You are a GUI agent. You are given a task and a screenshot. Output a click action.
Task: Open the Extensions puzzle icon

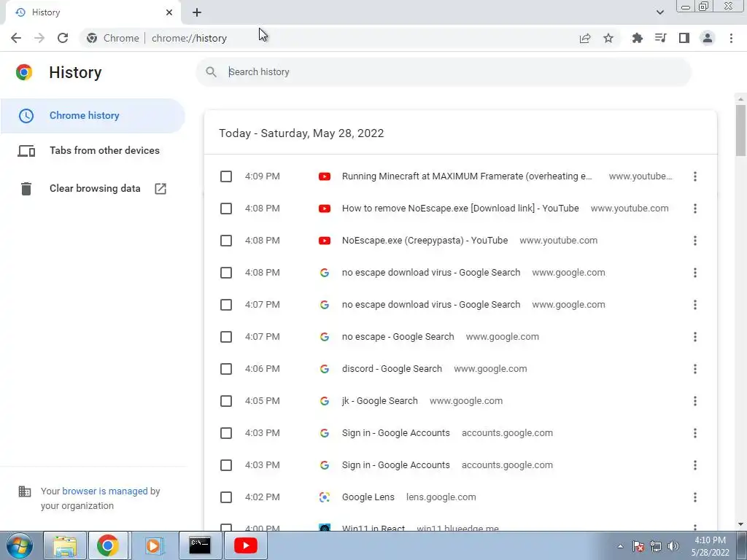[637, 38]
